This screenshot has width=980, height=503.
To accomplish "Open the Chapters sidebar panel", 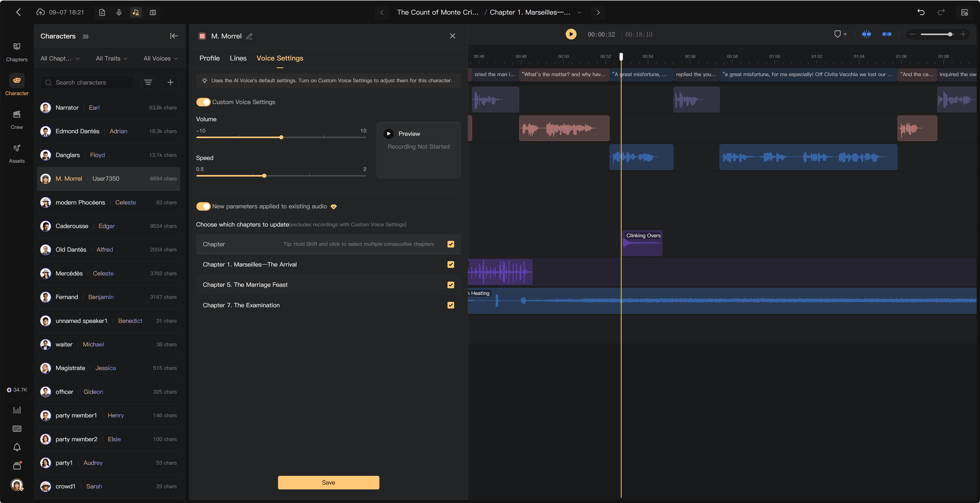I will [17, 52].
